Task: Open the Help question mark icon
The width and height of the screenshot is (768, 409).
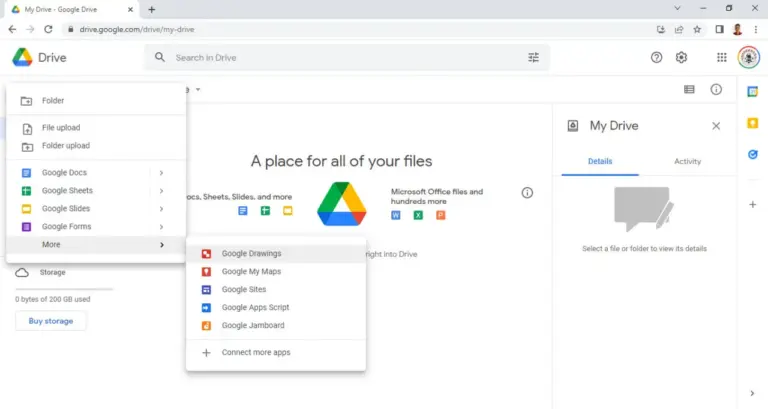Action: (x=656, y=57)
